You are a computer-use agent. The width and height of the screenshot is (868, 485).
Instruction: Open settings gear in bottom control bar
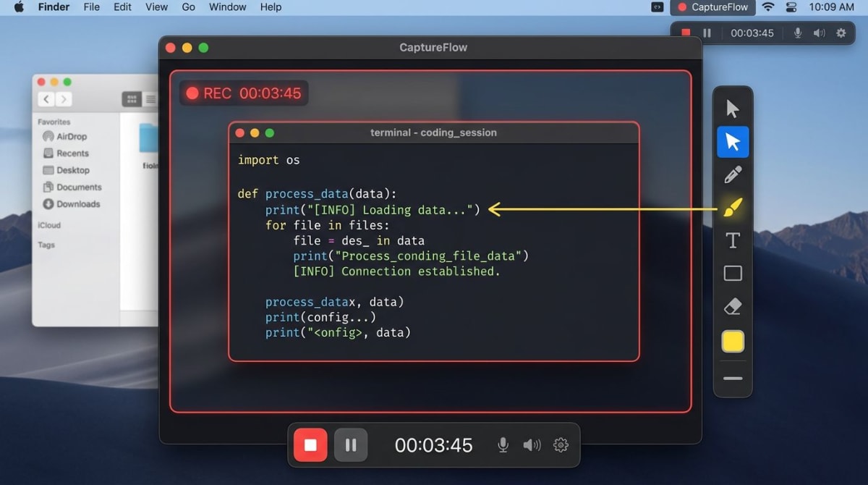pyautogui.click(x=561, y=445)
